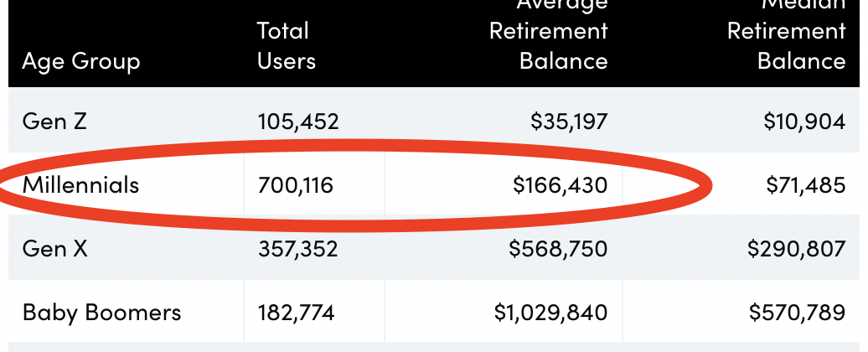
Task: Click the 105,452 total users cell
Action: click(298, 122)
